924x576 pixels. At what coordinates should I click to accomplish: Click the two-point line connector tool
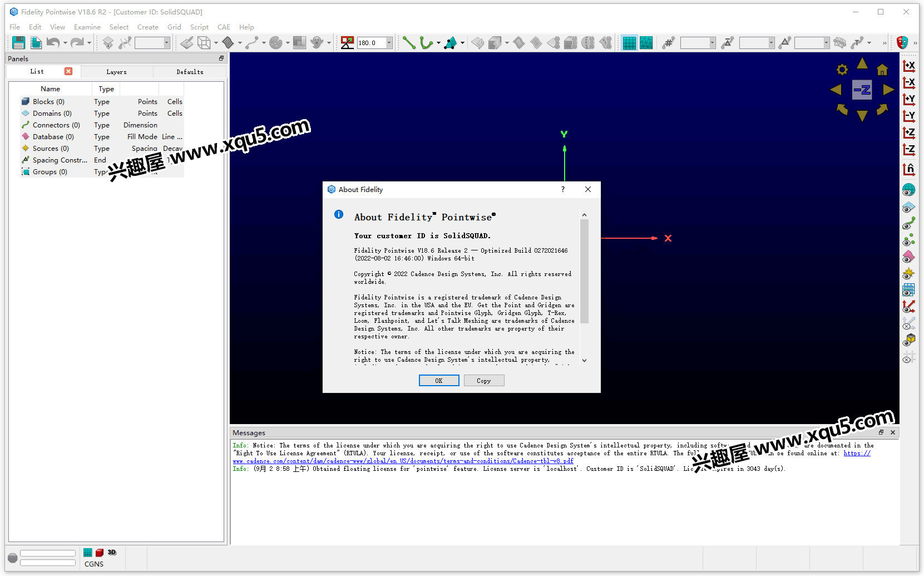tap(409, 42)
